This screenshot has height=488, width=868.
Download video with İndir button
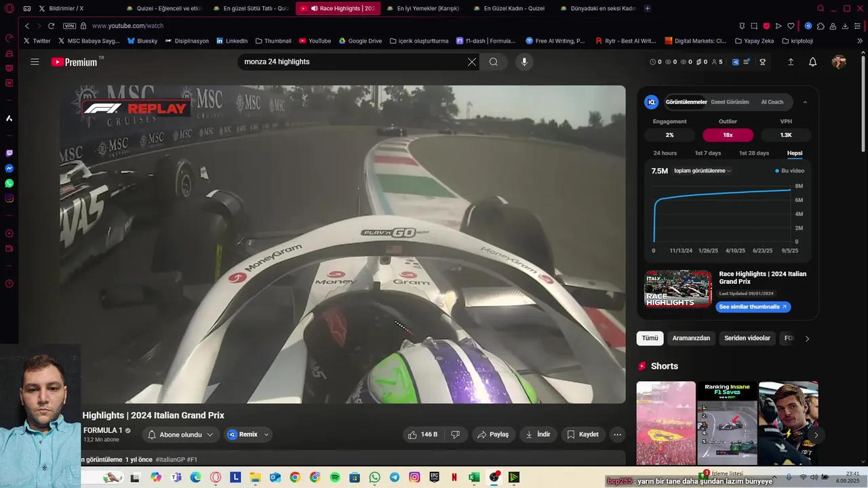pos(538,434)
